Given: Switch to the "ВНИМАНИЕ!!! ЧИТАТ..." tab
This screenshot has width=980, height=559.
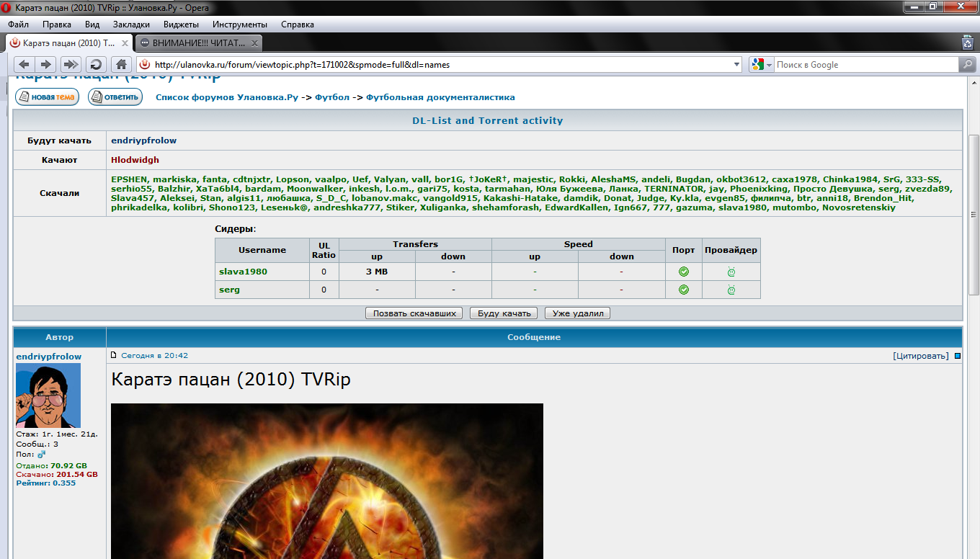Looking at the screenshot, I should 198,43.
